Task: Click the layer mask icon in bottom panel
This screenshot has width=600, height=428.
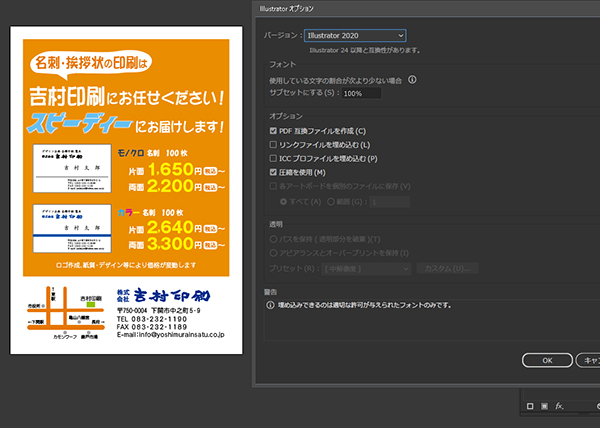Action: pos(544,406)
